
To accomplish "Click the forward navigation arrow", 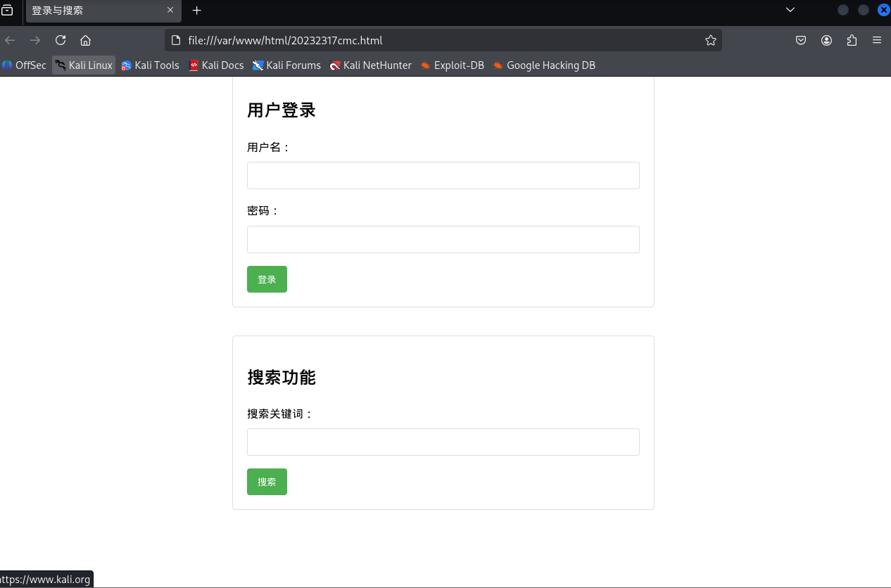I will point(35,40).
